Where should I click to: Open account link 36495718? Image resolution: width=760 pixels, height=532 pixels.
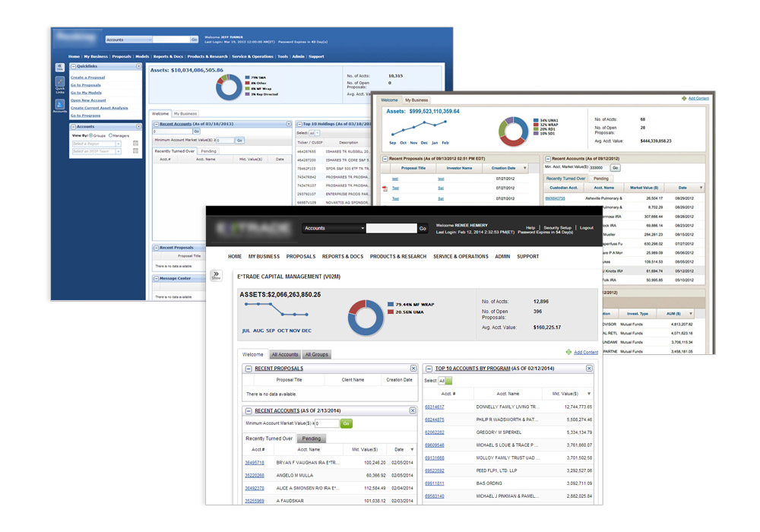255,463
